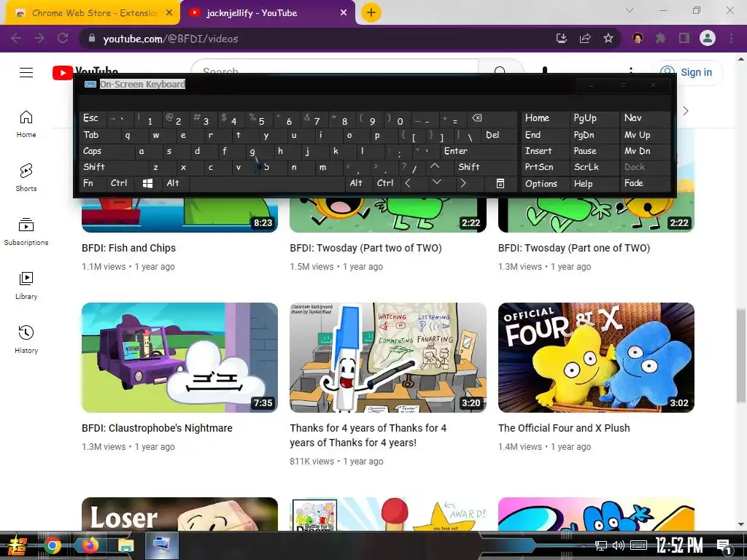Click the Chrome address bar URL
Screen dimensions: 747x560
pos(171,39)
